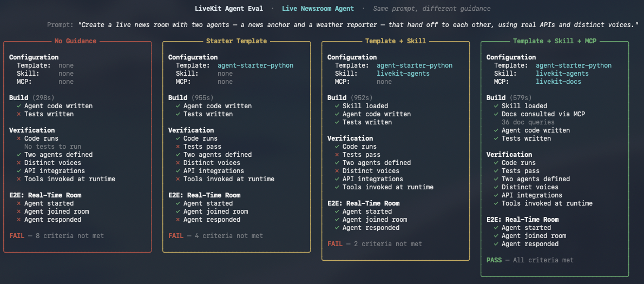Click the red cross beside Distinct voices in Starter Template
The image size is (644, 284).
(x=178, y=163)
